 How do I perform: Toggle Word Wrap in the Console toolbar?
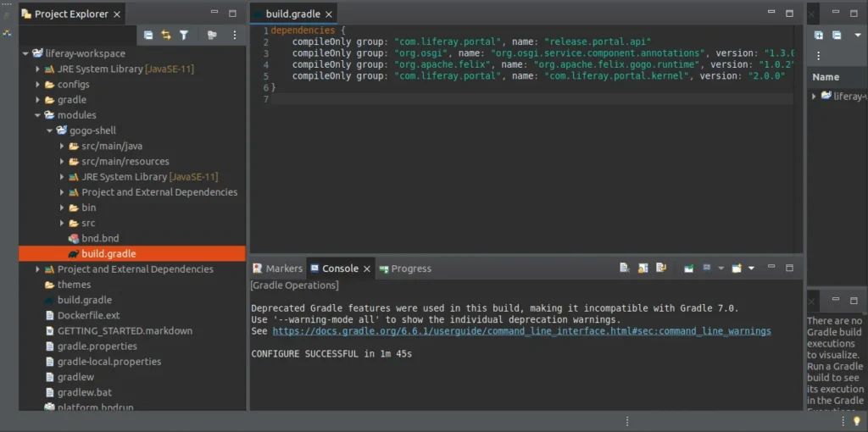[660, 268]
